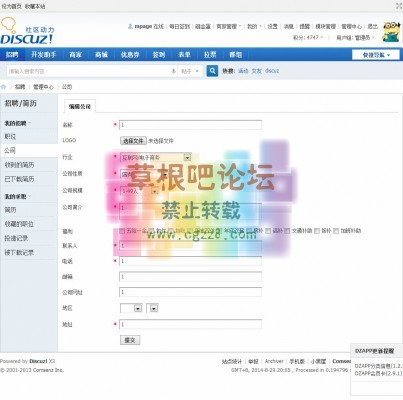Open the 表单 navigation tab

[184, 55]
